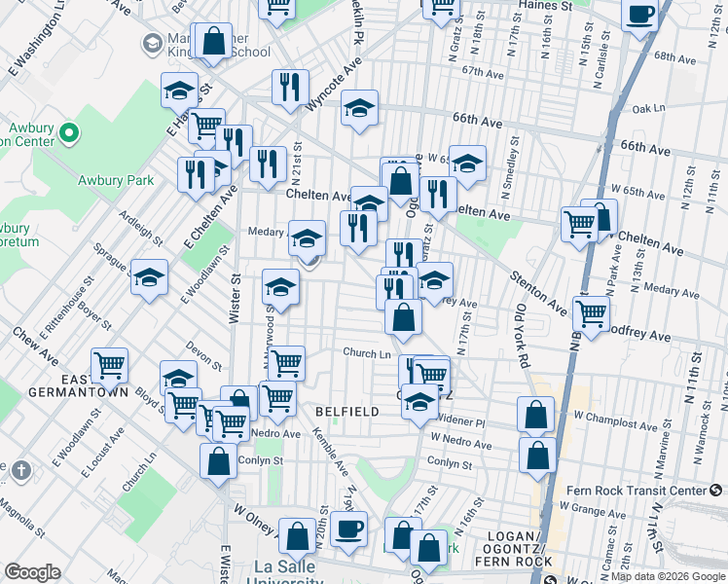
Task: Click the grocery cart marker touching the Nedro Ave label
Action: (x=231, y=423)
